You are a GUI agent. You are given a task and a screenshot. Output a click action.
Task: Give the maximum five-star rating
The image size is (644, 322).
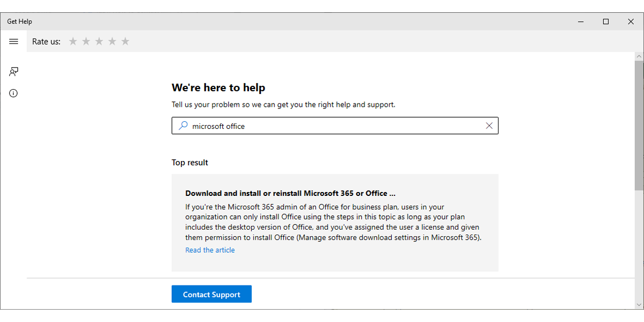click(x=125, y=41)
